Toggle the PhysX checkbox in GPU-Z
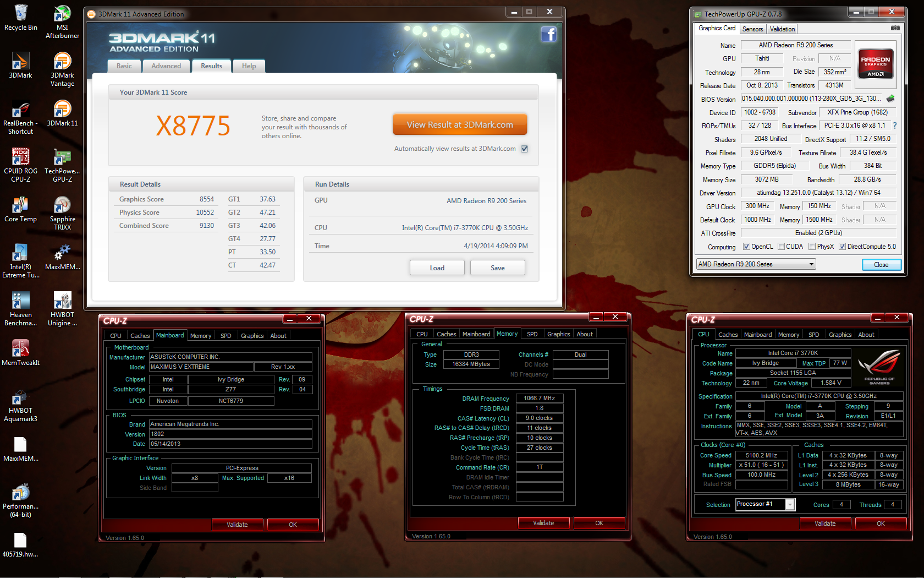This screenshot has width=924, height=578. pos(812,247)
